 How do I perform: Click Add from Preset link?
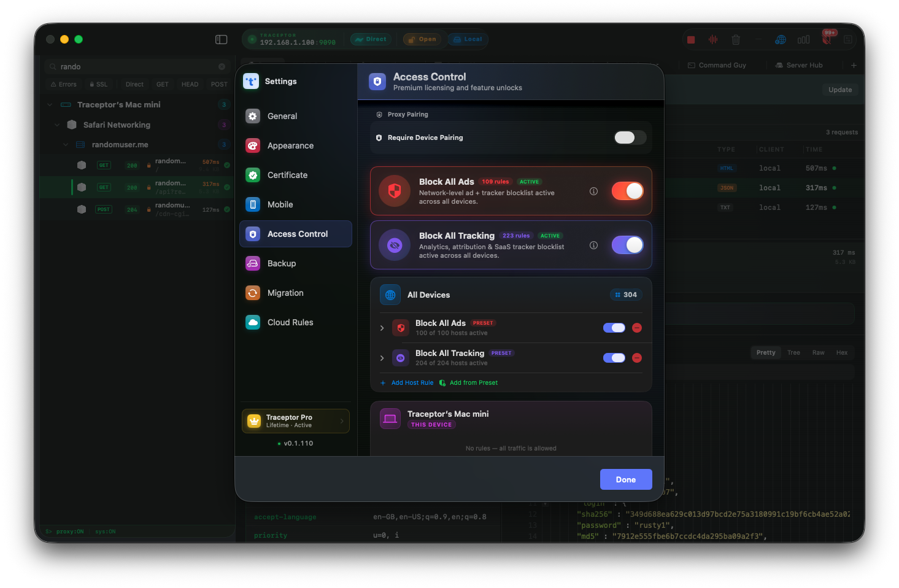[x=468, y=383]
